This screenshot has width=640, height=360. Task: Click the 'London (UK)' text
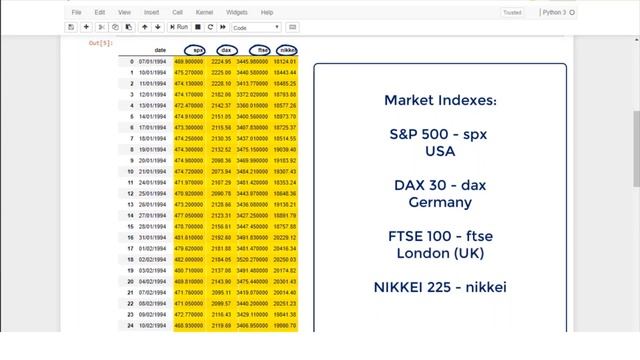click(440, 253)
